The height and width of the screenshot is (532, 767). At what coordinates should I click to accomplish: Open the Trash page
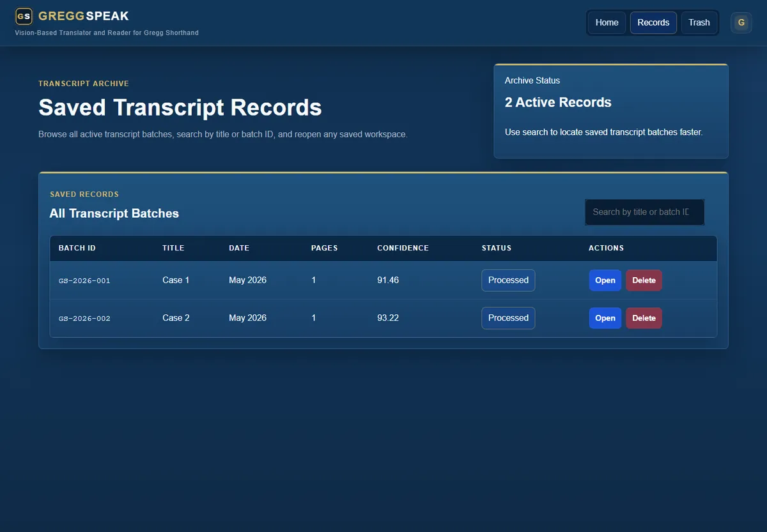699,22
